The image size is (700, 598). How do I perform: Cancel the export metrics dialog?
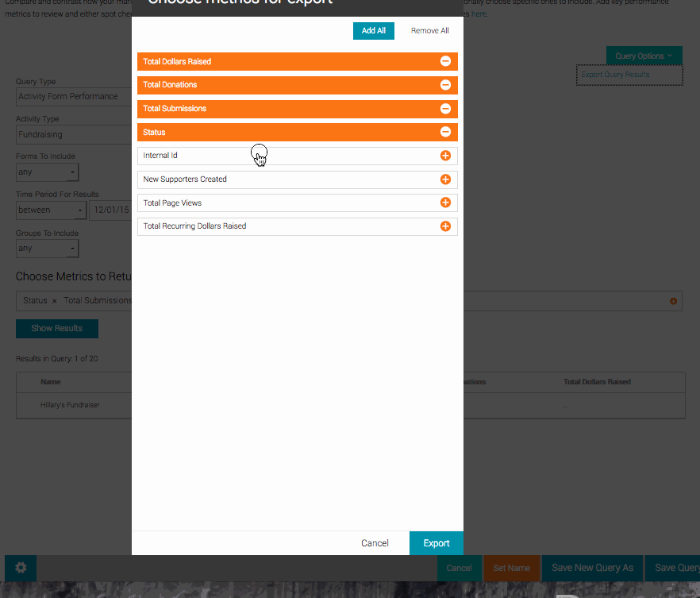point(375,543)
